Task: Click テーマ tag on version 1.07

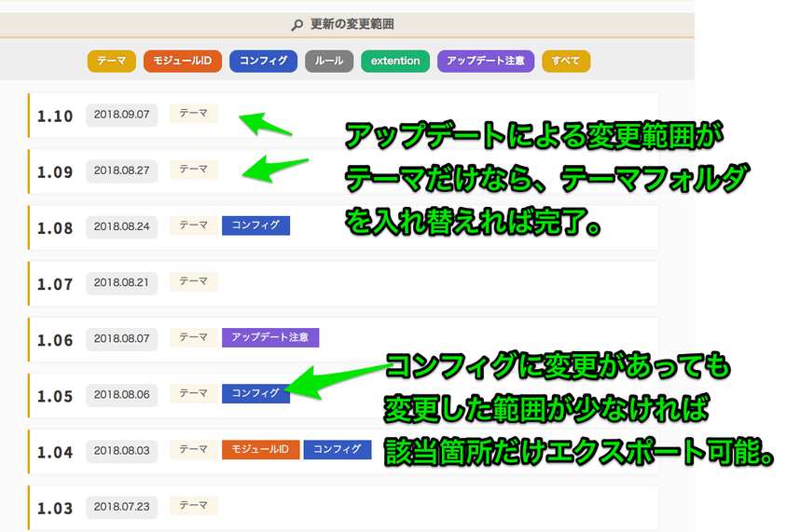Action: pos(194,281)
